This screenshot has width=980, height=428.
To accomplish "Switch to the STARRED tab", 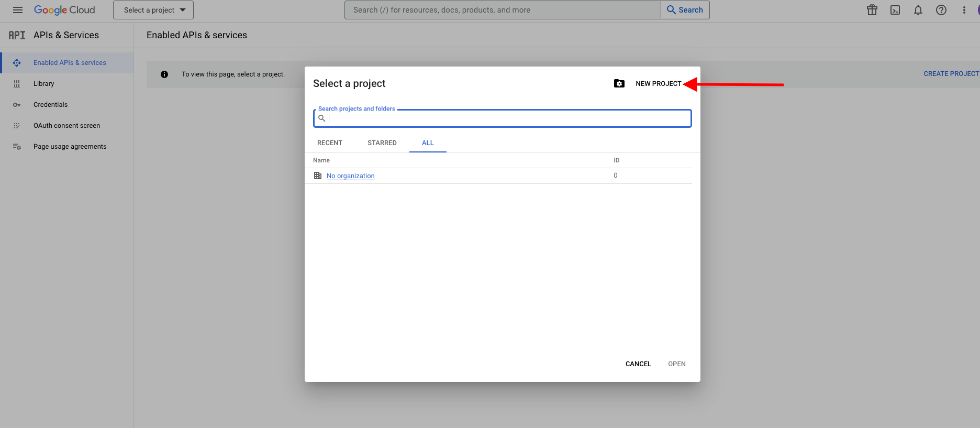I will pyautogui.click(x=382, y=143).
